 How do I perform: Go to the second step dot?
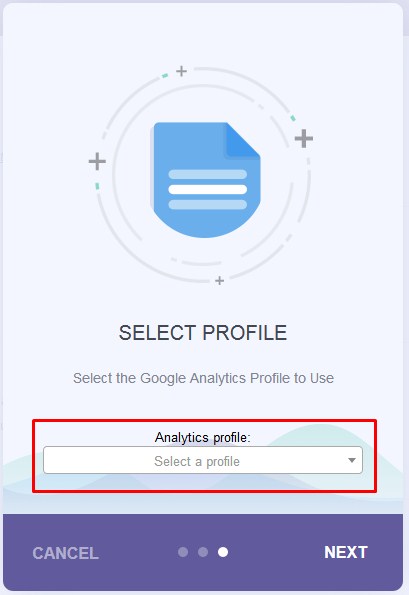tap(203, 552)
